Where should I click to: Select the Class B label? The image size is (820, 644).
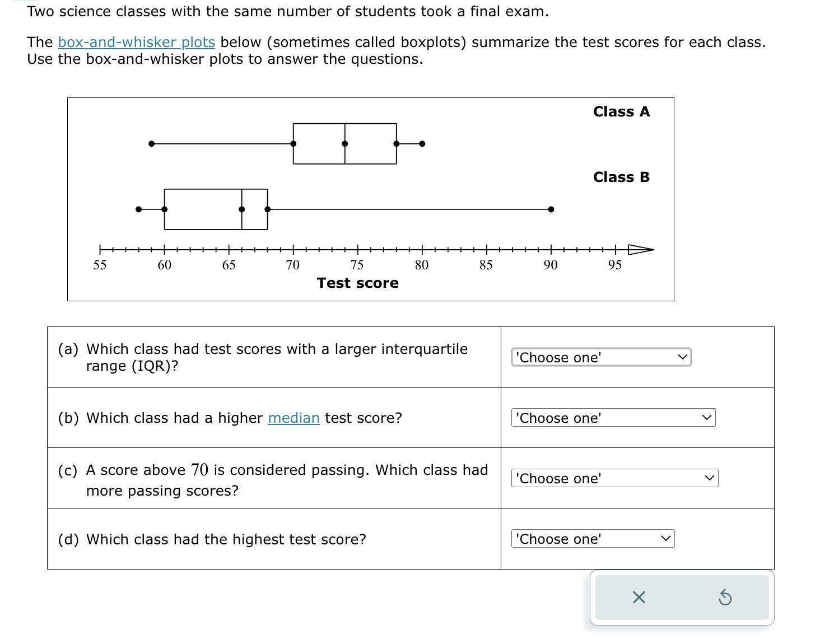(x=621, y=177)
